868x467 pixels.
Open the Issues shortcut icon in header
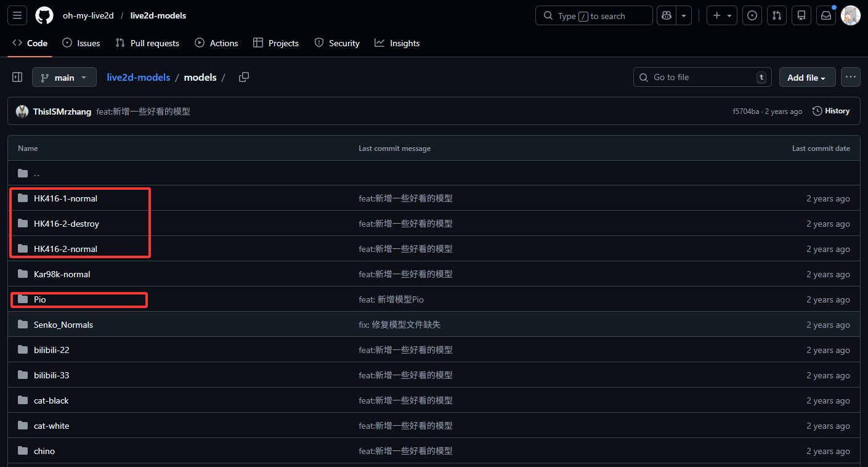point(752,15)
